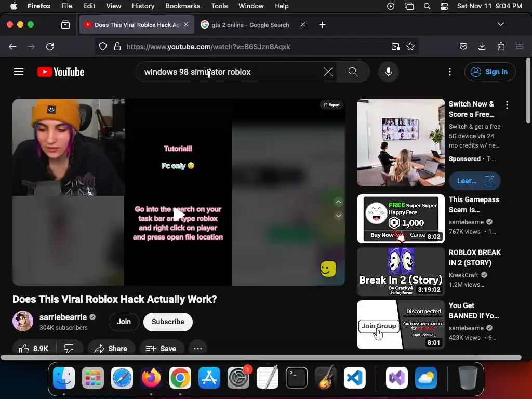
Task: Clear the search box with X icon
Action: tap(328, 72)
